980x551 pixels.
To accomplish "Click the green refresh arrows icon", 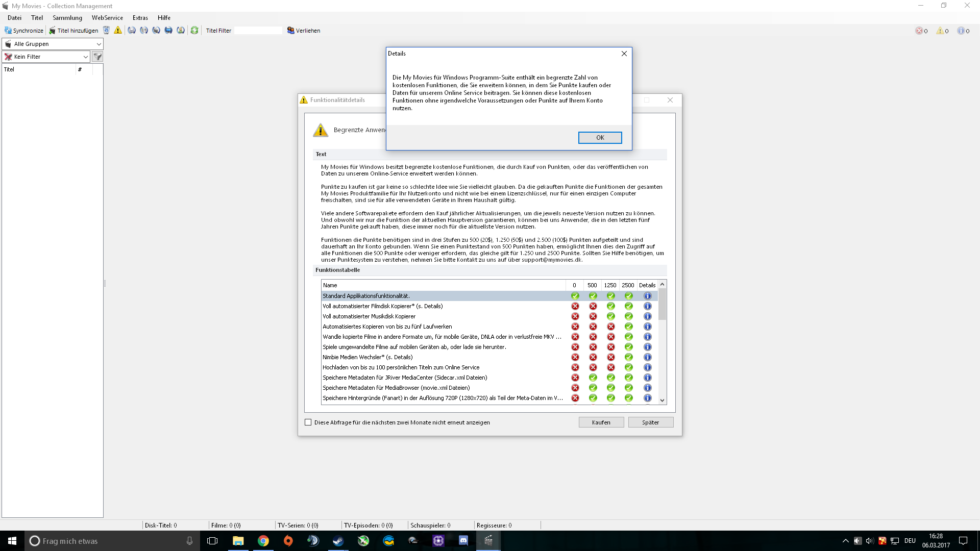I will pos(194,31).
